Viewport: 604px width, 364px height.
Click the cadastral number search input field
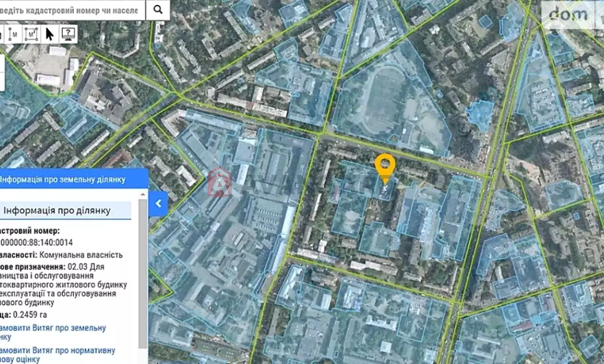point(70,10)
